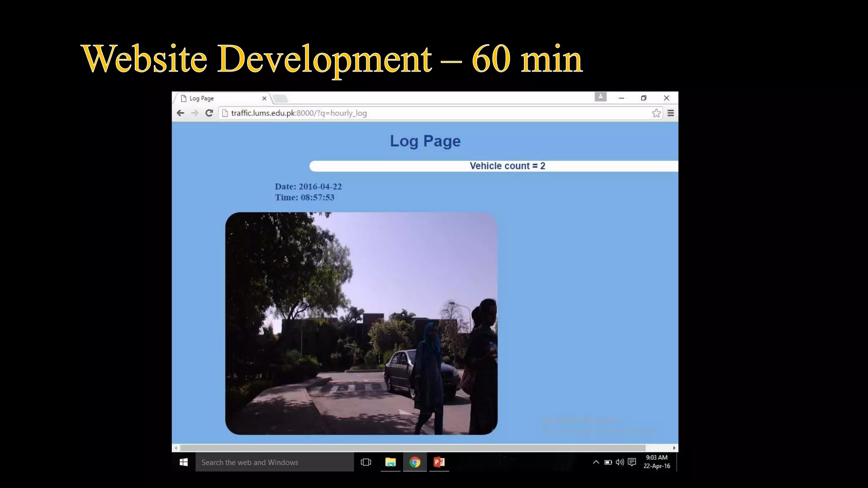Open the volume control in the tray
The image size is (868, 488).
coord(620,462)
